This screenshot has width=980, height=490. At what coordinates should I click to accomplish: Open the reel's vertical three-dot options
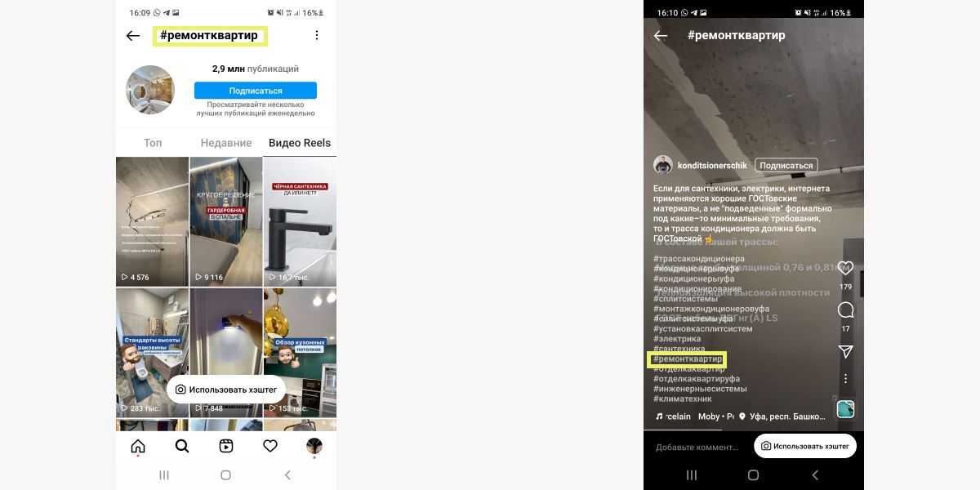pyautogui.click(x=846, y=379)
